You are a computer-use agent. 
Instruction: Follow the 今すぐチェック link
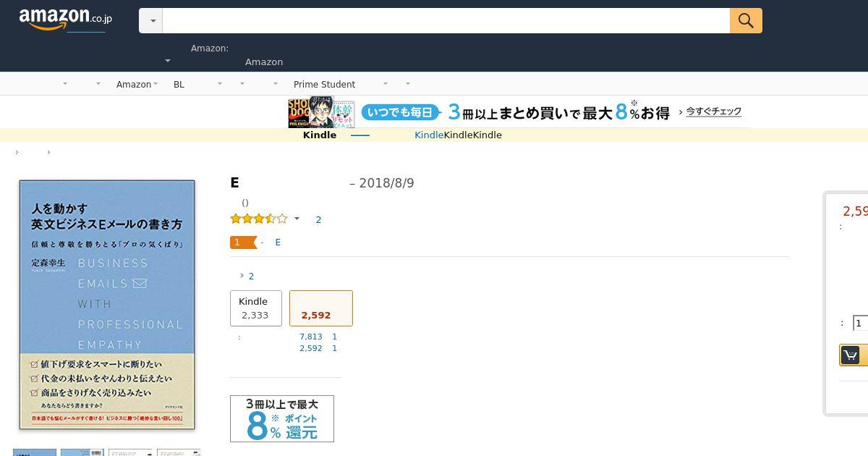[713, 111]
